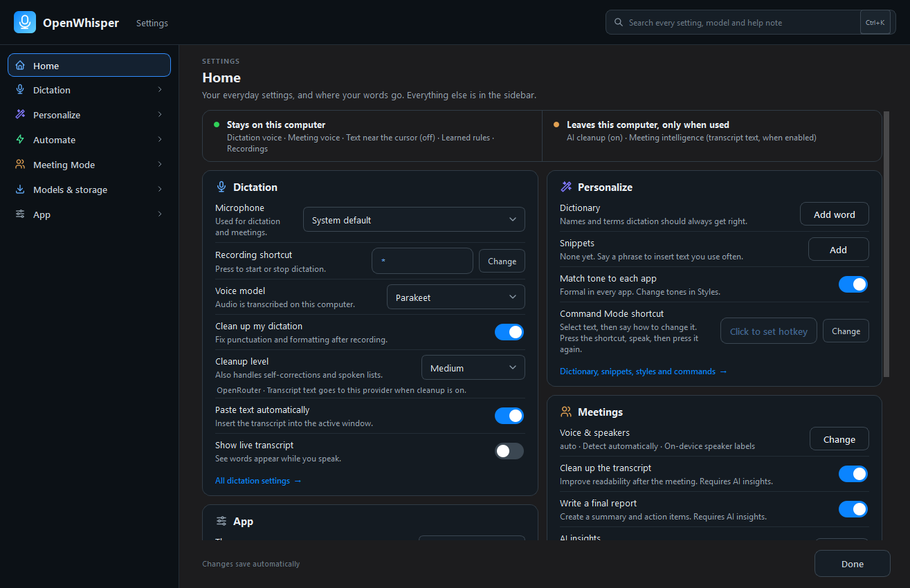Click the OpenWhisper microphone logo
The image size is (910, 588).
(25, 22)
